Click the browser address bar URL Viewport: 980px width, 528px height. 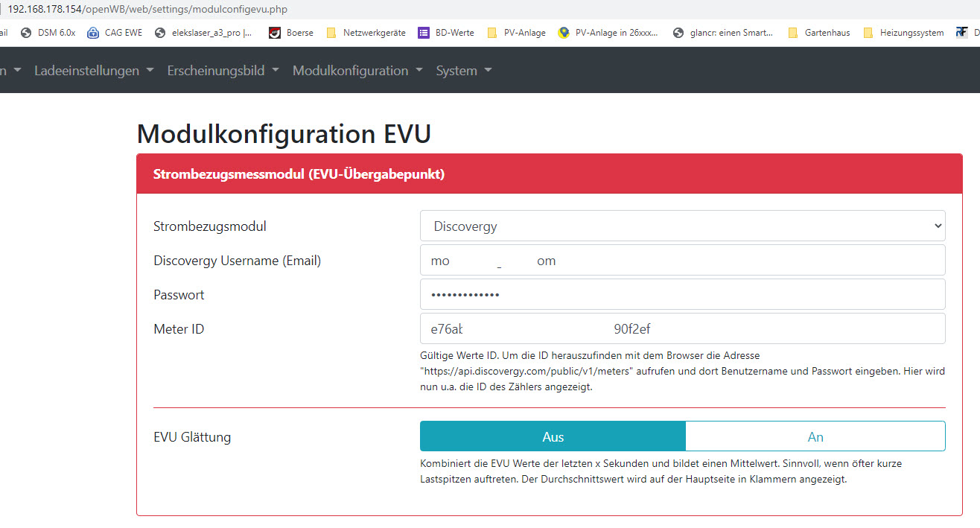147,10
